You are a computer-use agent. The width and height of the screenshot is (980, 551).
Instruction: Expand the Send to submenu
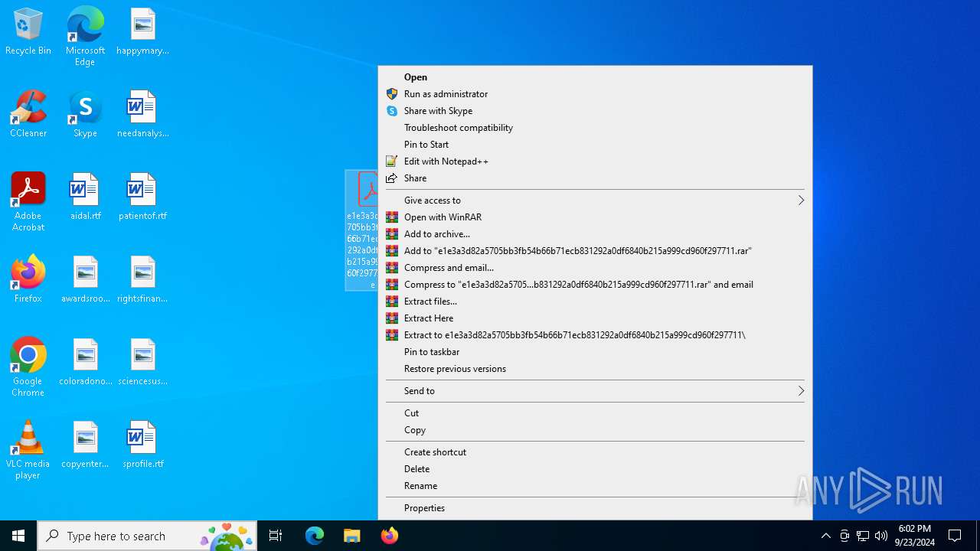coord(595,391)
